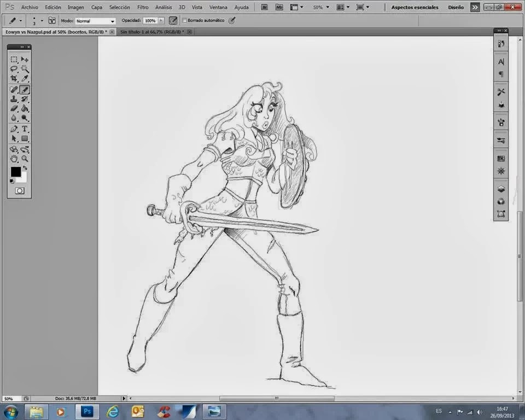The image size is (525, 420).
Task: Click the Windows Start button
Action: click(x=11, y=412)
